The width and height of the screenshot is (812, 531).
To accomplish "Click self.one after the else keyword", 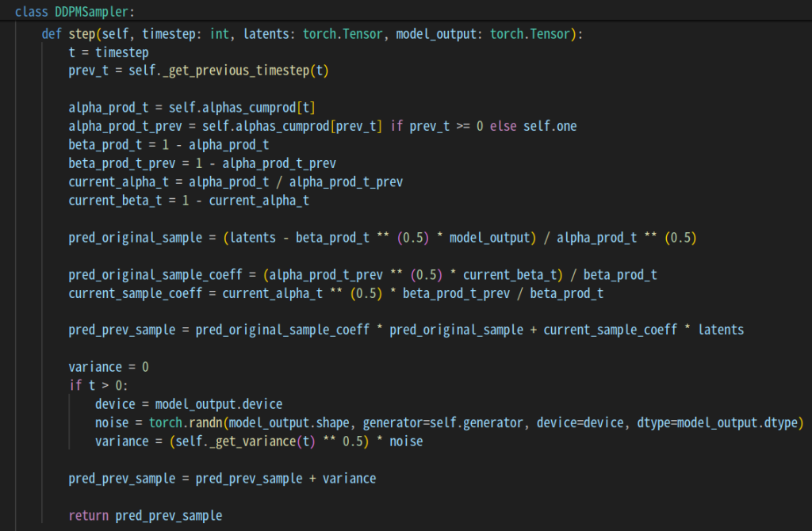I will (x=550, y=126).
